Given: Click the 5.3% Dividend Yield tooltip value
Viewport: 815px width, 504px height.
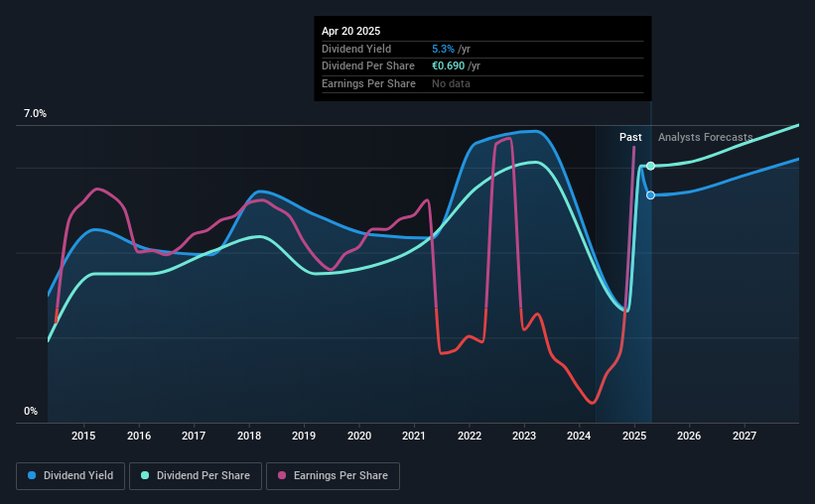Looking at the screenshot, I should (x=443, y=49).
